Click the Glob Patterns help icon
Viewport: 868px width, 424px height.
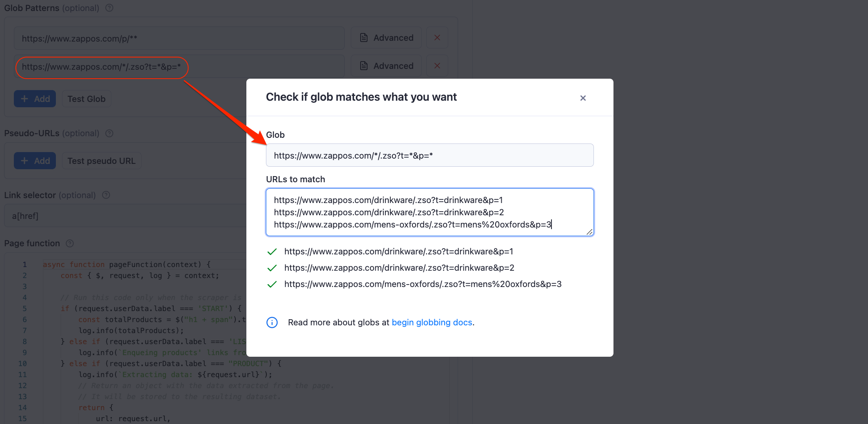coord(108,7)
